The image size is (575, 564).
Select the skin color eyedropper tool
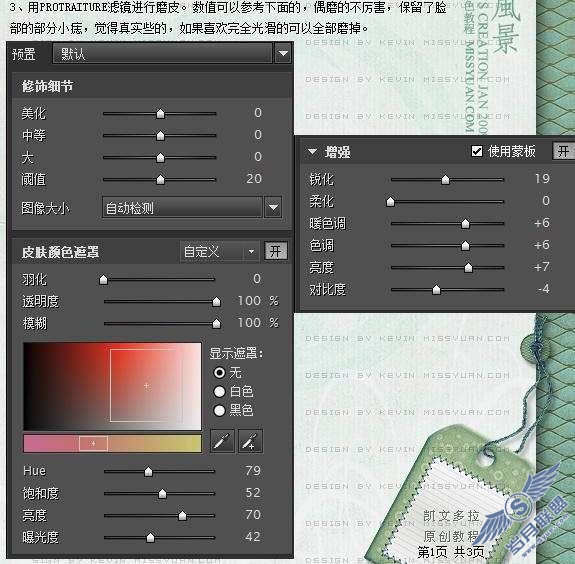(222, 441)
